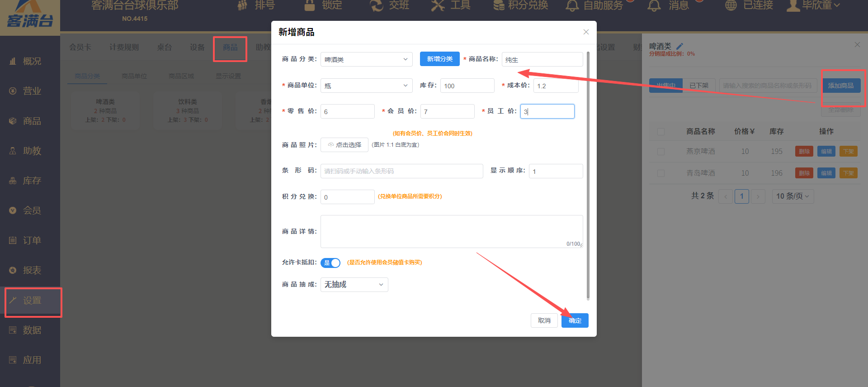Check the box for 燕京啤酒 row

[661, 152]
